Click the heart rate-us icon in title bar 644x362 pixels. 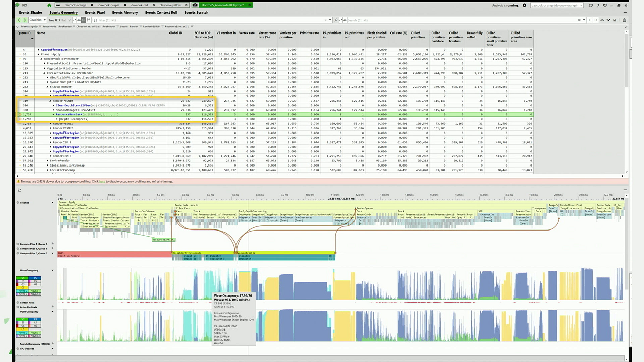tap(605, 5)
